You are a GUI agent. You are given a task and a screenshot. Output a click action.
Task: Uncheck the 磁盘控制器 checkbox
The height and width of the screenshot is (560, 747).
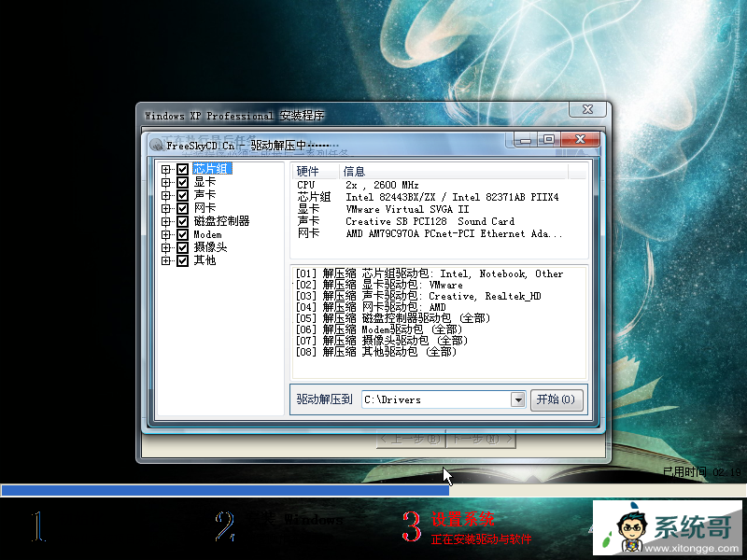pyautogui.click(x=182, y=221)
